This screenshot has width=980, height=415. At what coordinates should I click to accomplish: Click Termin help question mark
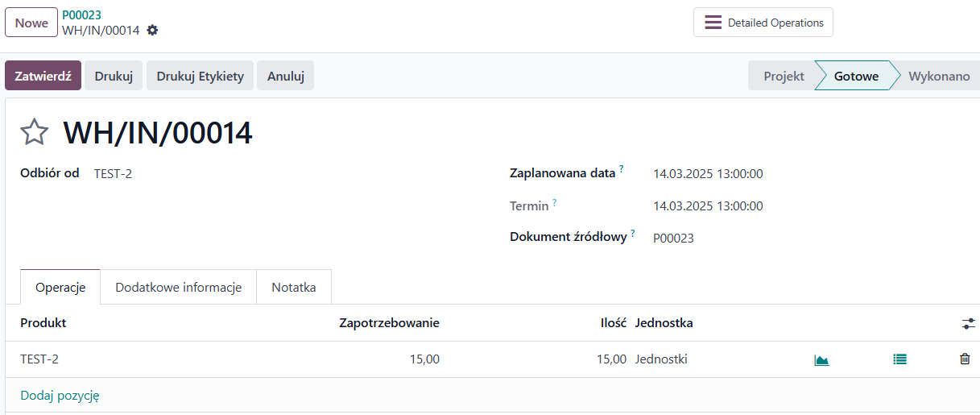(x=555, y=201)
